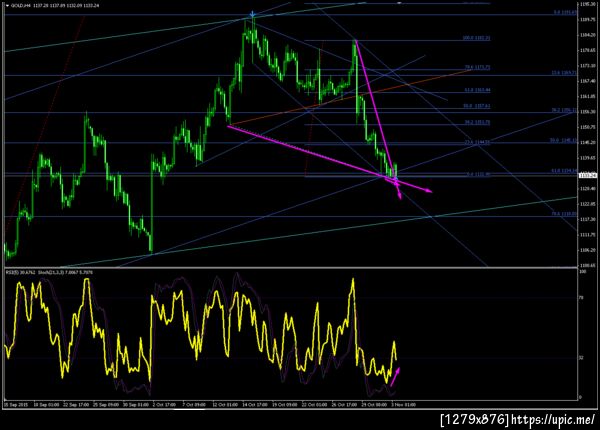The width and height of the screenshot is (600, 430).
Task: Click the blue arrow marker at chart peak
Action: [252, 15]
